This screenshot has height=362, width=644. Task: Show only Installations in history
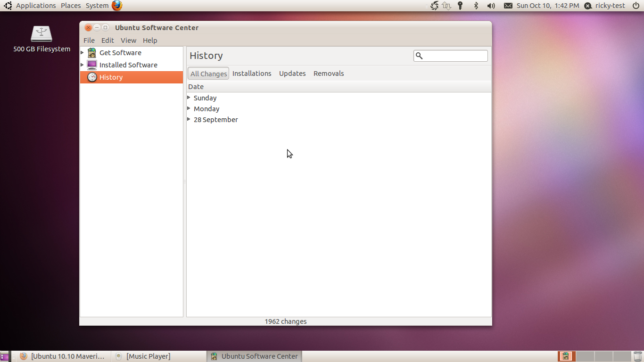click(252, 74)
